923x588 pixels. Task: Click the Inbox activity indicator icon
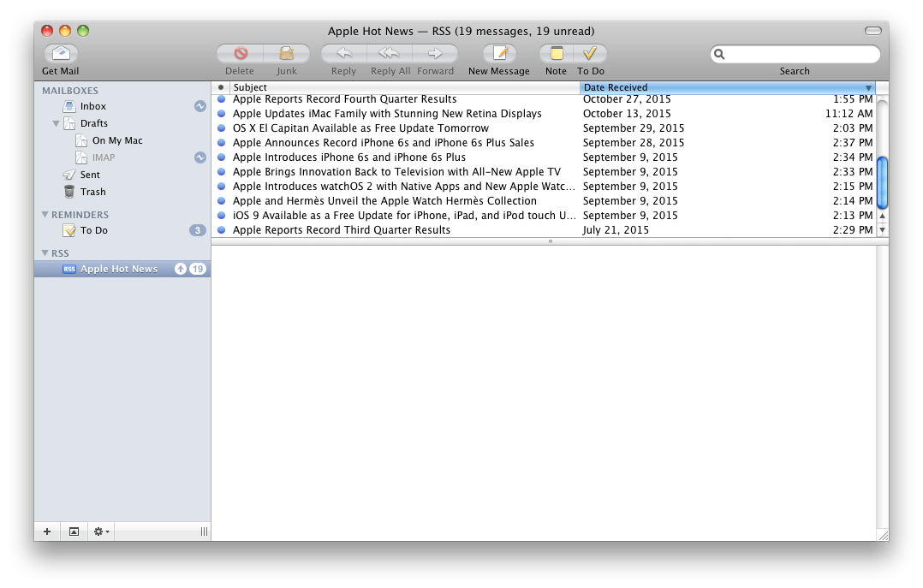(x=200, y=106)
